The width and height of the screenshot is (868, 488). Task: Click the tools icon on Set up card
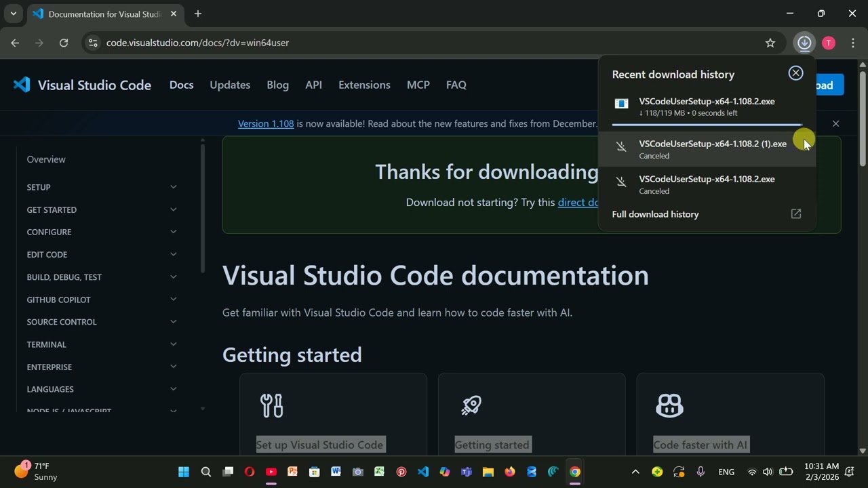point(272,405)
